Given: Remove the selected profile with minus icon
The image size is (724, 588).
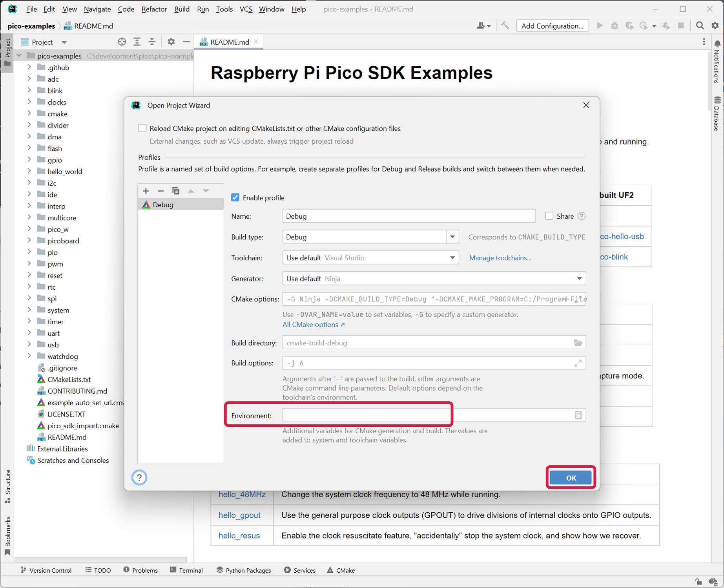Looking at the screenshot, I should pos(161,191).
